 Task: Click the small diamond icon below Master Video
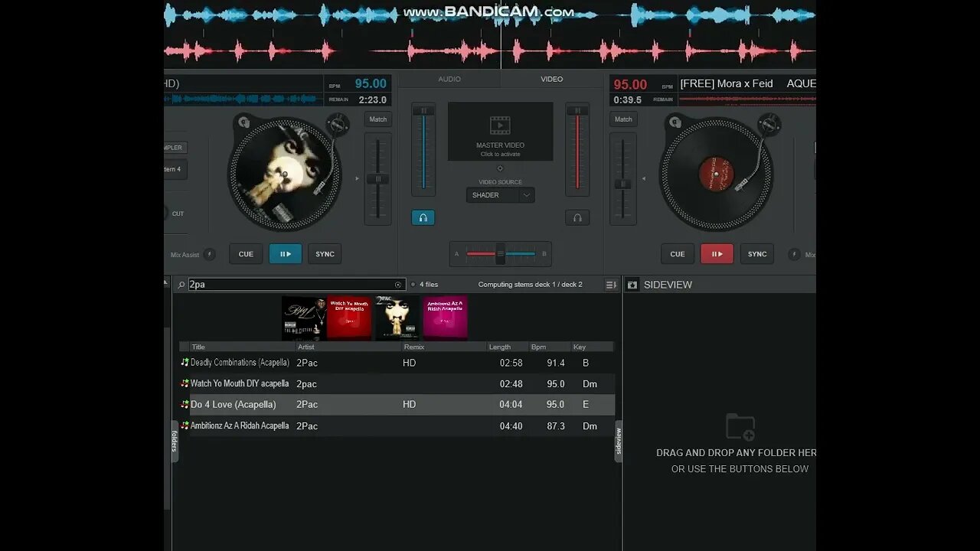tap(500, 168)
